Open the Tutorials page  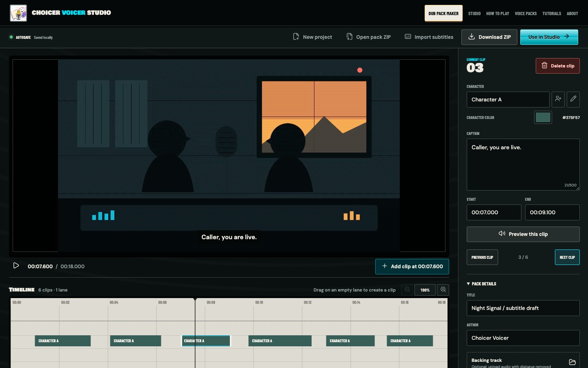tap(552, 13)
